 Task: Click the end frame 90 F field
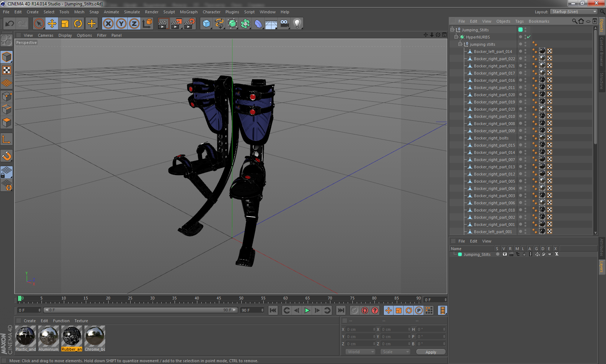pyautogui.click(x=252, y=310)
